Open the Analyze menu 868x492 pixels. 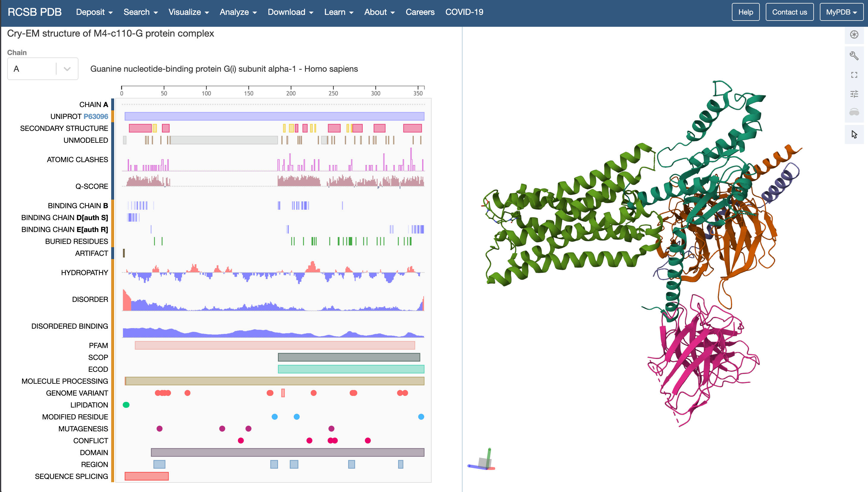click(x=238, y=12)
